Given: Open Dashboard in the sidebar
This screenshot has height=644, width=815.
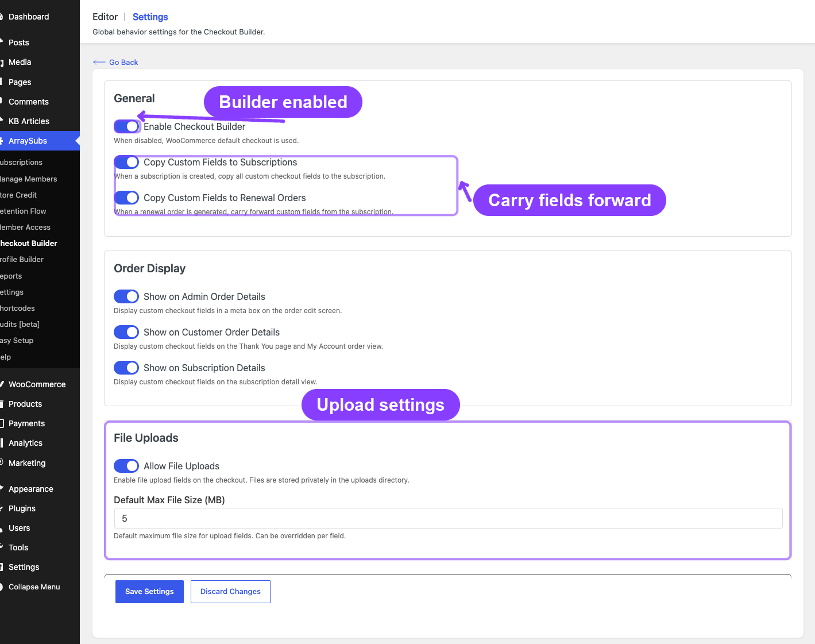Looking at the screenshot, I should point(40,17).
